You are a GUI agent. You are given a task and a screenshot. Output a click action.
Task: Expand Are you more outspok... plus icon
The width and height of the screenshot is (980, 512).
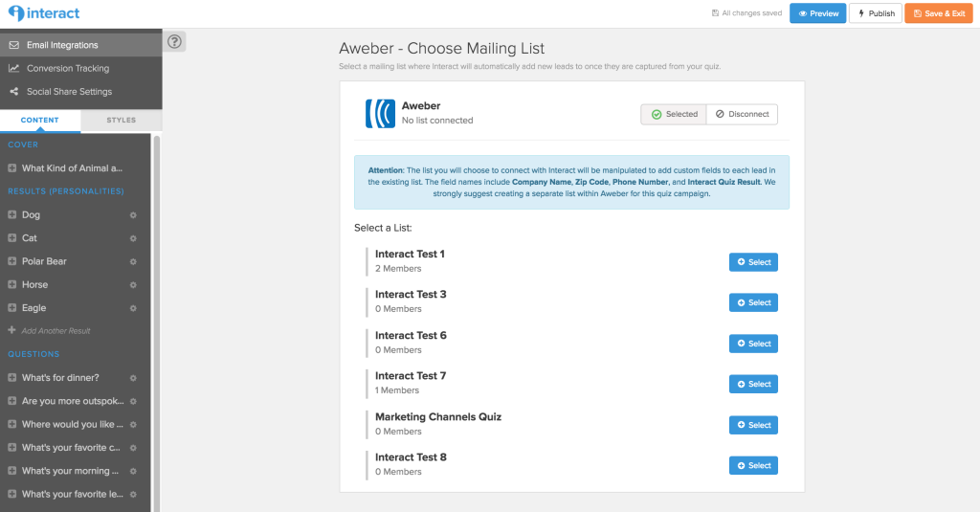[11, 401]
